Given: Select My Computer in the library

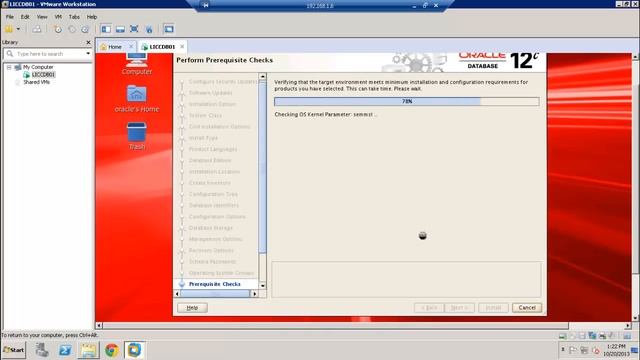Looking at the screenshot, I should click(x=38, y=67).
